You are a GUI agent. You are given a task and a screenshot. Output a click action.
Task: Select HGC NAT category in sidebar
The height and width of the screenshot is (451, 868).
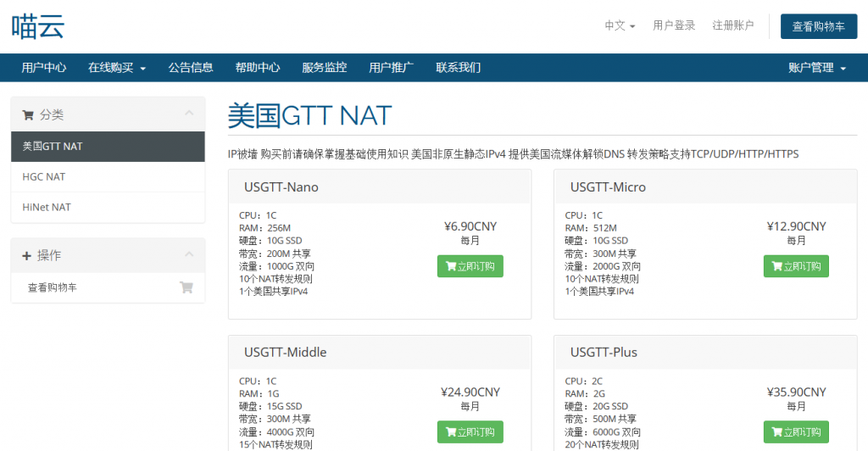point(44,176)
